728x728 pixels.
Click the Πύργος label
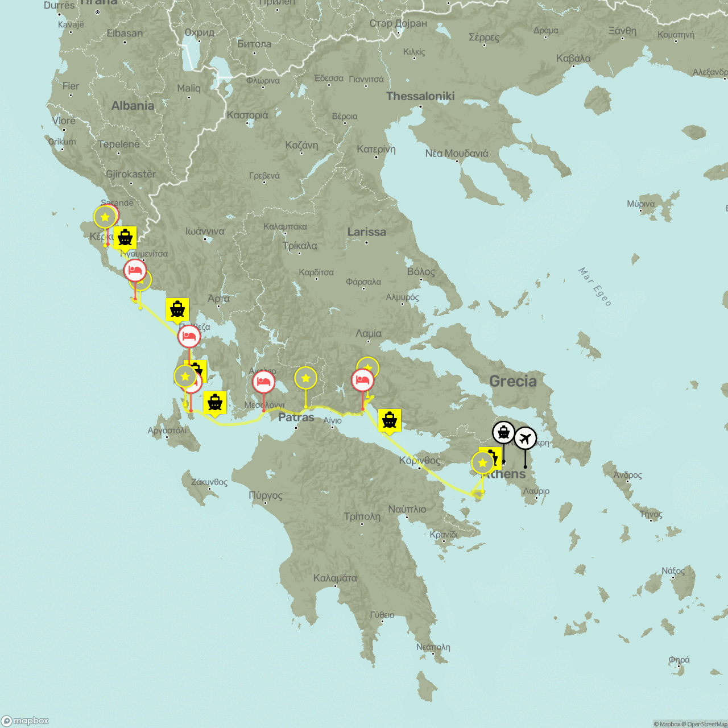coord(266,495)
